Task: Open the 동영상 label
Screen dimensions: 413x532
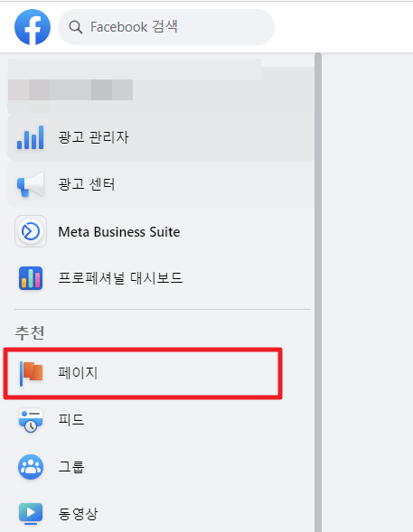Action: click(x=78, y=514)
